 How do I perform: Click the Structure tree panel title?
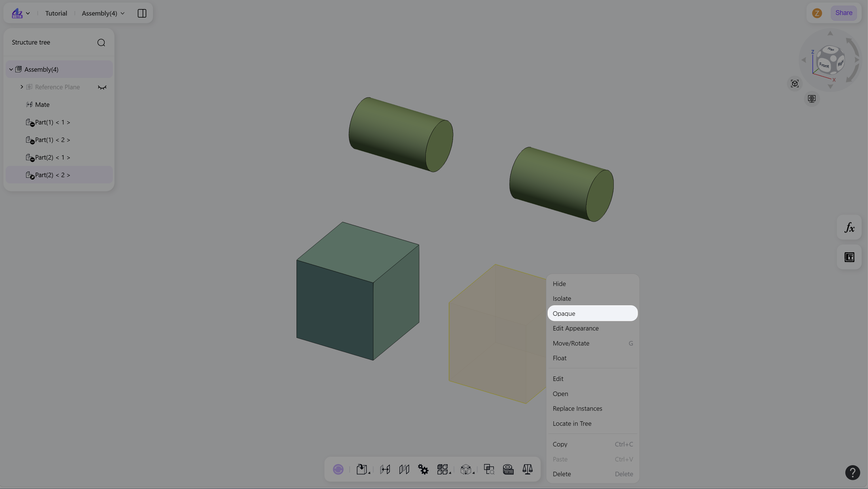pos(31,42)
